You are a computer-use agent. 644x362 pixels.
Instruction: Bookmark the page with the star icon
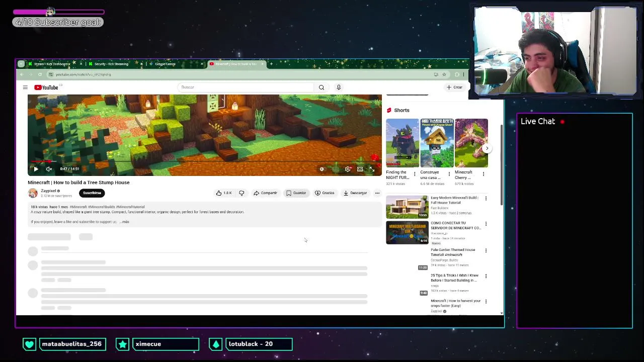coord(444,74)
